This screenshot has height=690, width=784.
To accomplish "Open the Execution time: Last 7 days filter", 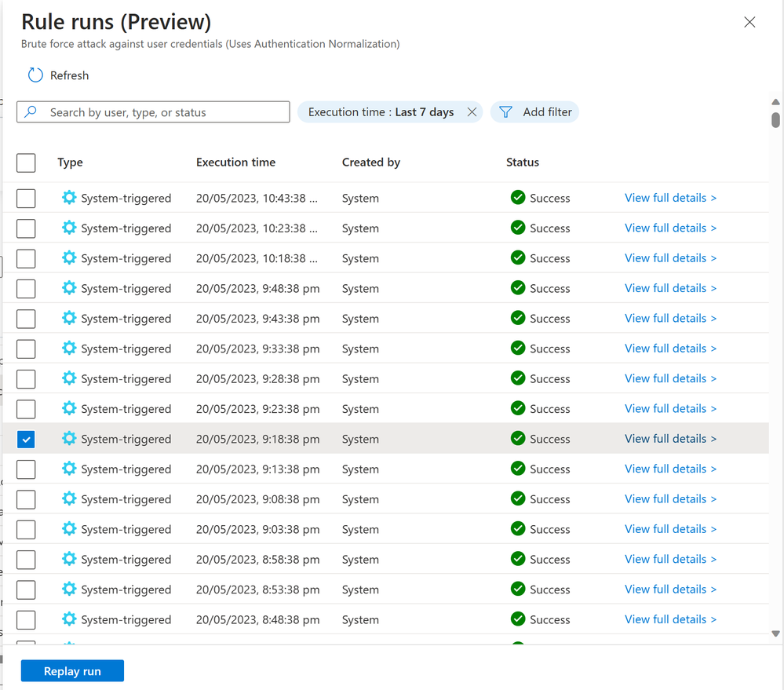I will coord(381,112).
